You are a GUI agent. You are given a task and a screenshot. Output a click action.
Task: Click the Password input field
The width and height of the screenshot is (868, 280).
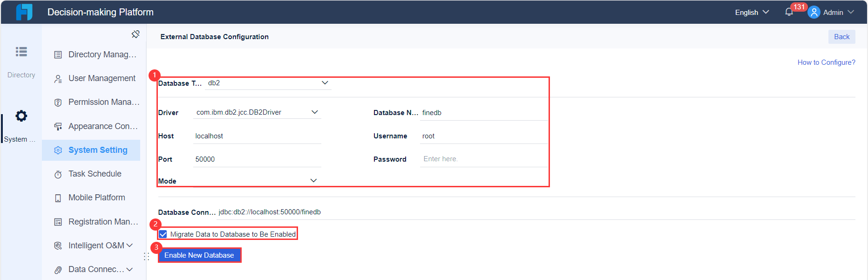click(x=483, y=159)
